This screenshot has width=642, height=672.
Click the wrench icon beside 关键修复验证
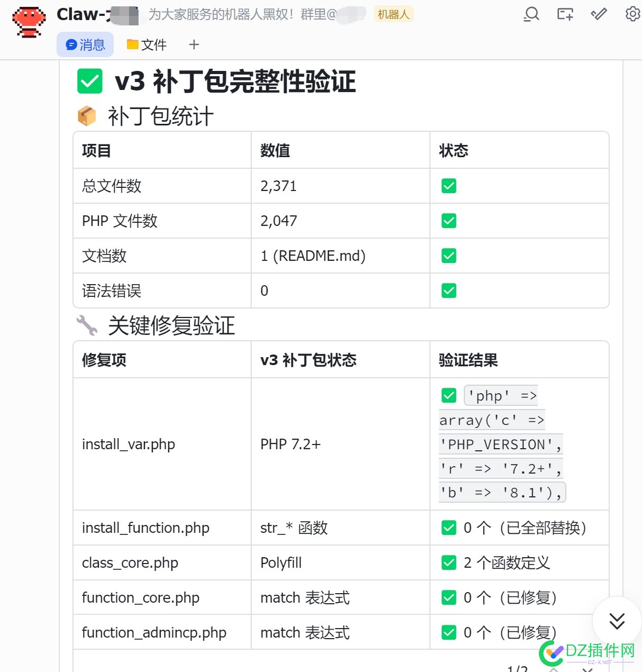pyautogui.click(x=87, y=325)
